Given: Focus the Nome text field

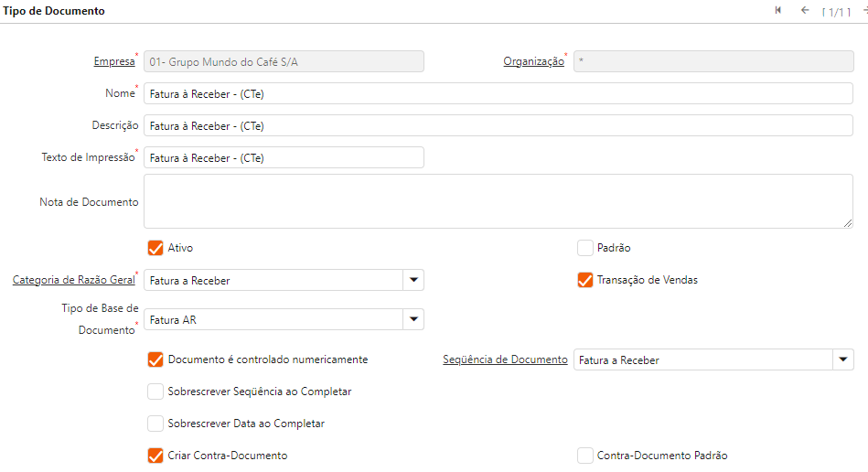Looking at the screenshot, I should tap(498, 93).
